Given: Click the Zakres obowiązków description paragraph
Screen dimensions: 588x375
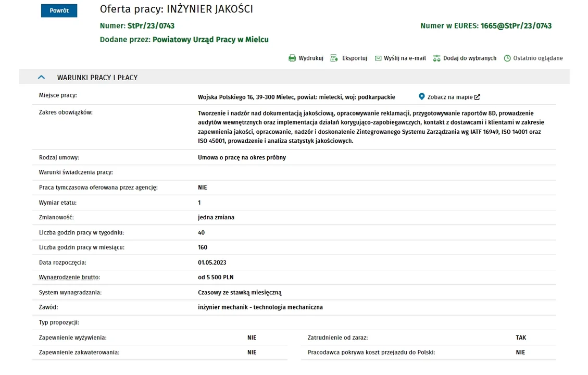Looking at the screenshot, I should pyautogui.click(x=371, y=127).
